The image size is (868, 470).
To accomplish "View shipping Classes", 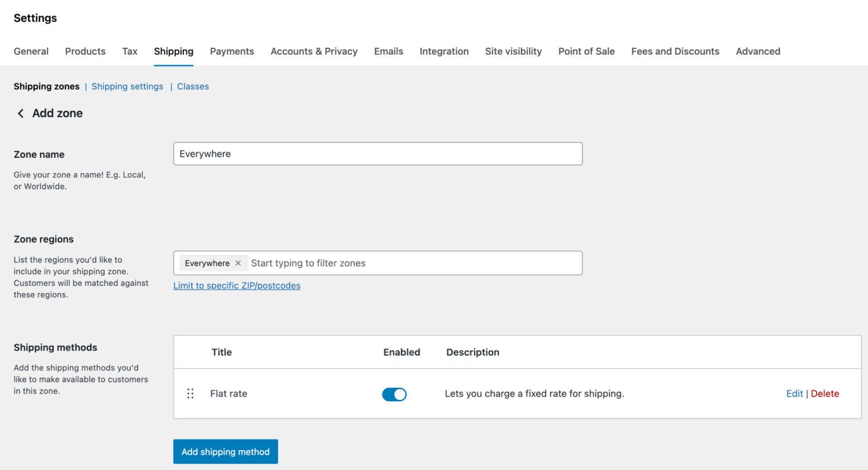I will tap(193, 86).
